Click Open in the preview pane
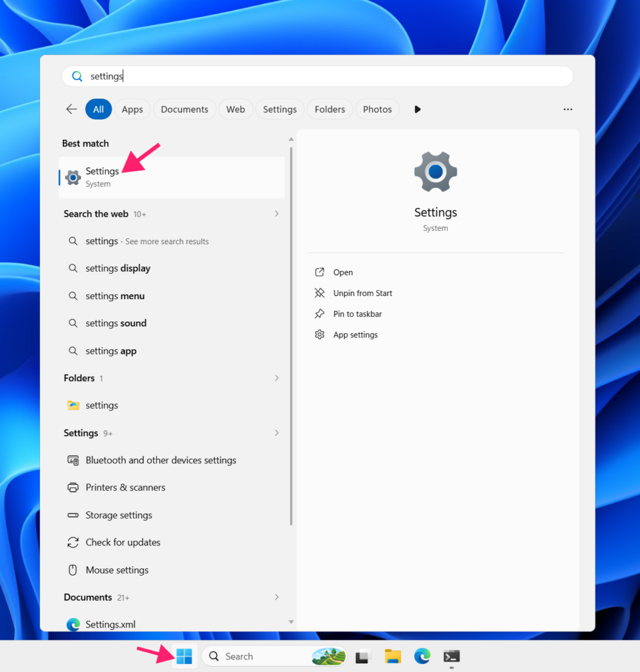This screenshot has width=640, height=672. pyautogui.click(x=343, y=272)
